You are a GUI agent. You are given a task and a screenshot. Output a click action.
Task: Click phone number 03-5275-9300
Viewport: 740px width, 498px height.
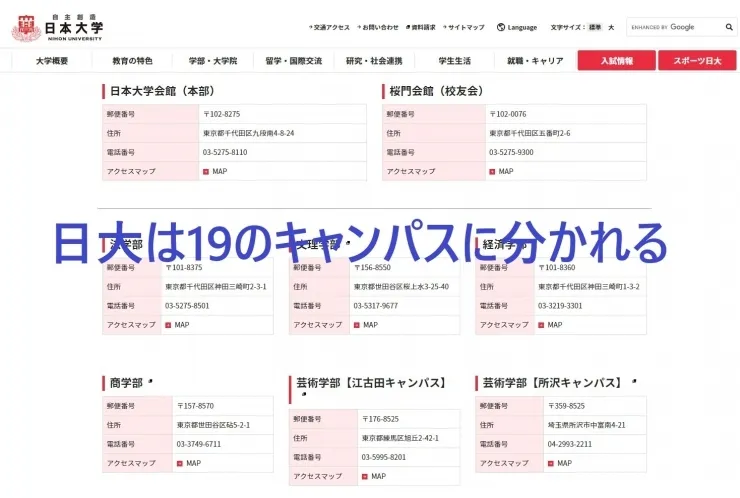click(512, 152)
